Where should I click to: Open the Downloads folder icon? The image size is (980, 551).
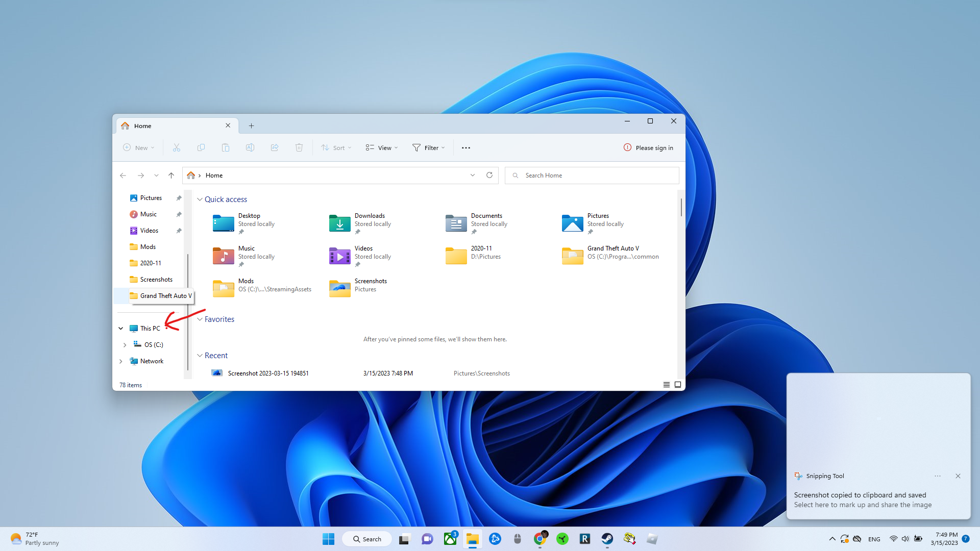(x=339, y=223)
